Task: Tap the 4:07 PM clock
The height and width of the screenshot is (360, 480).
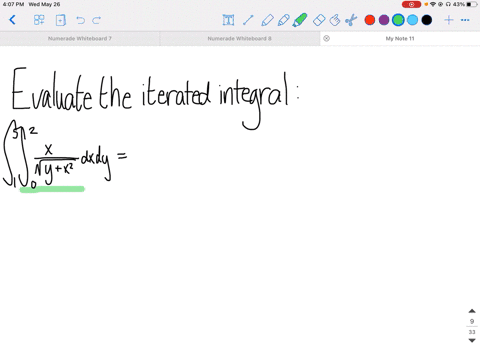Action: click(x=13, y=4)
